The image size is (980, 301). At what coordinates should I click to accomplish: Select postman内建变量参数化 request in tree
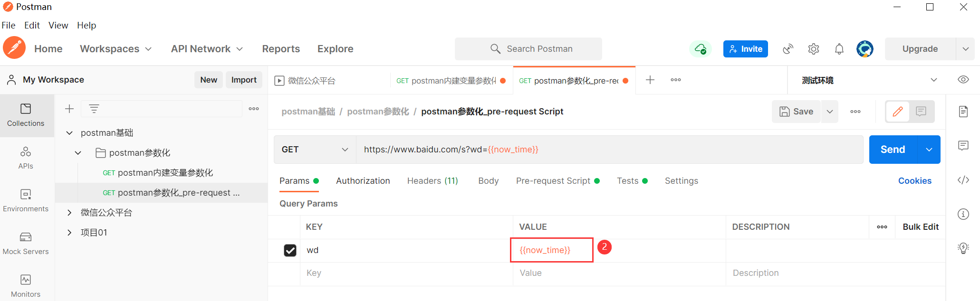[x=165, y=173]
